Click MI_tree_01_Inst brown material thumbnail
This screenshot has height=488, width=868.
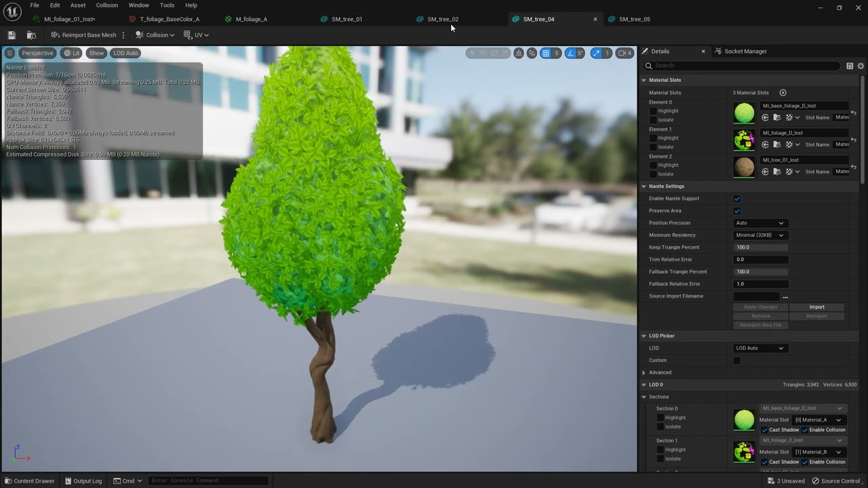click(744, 167)
